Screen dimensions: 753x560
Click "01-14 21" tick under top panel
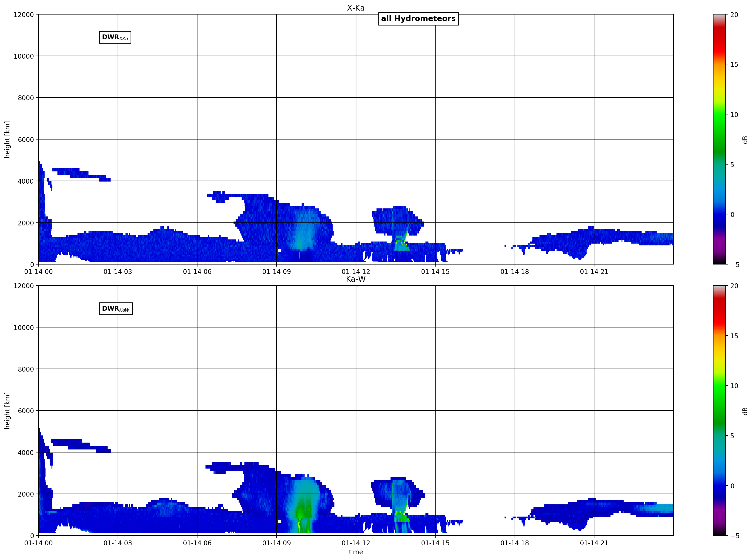594,272
